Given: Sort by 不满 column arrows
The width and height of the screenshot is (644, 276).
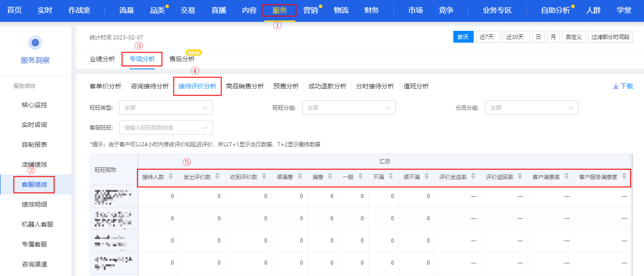Looking at the screenshot, I should (x=391, y=177).
